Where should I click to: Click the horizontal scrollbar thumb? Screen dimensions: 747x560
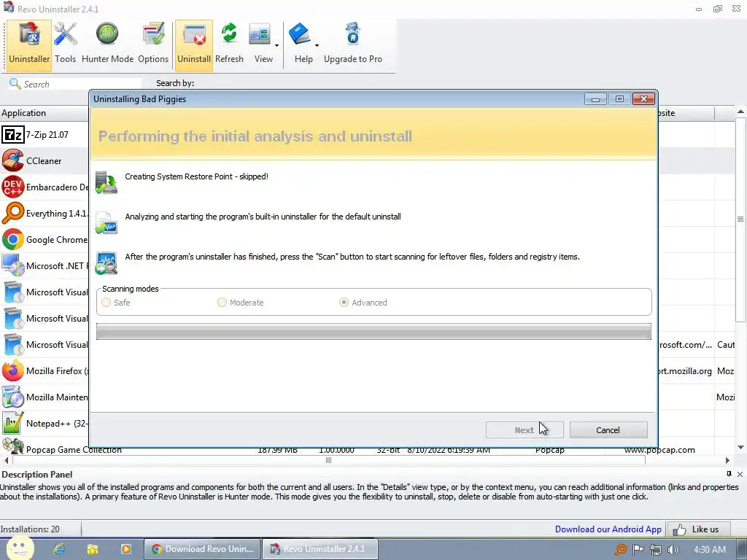329,460
